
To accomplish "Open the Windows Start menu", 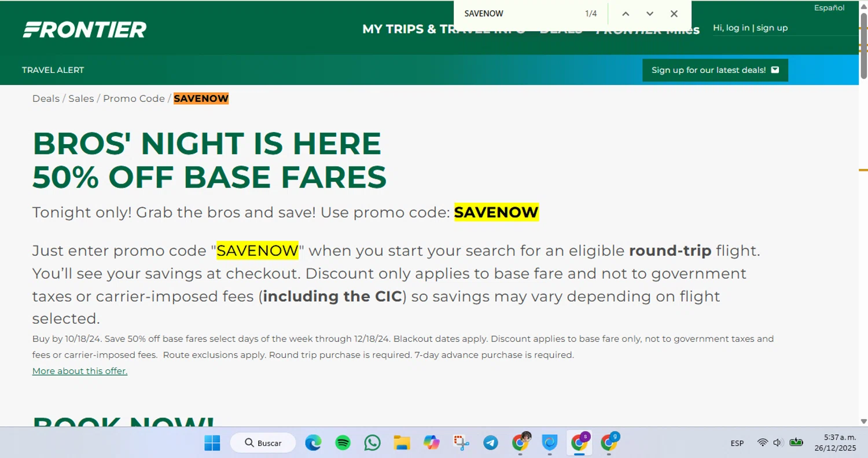I will click(x=212, y=443).
